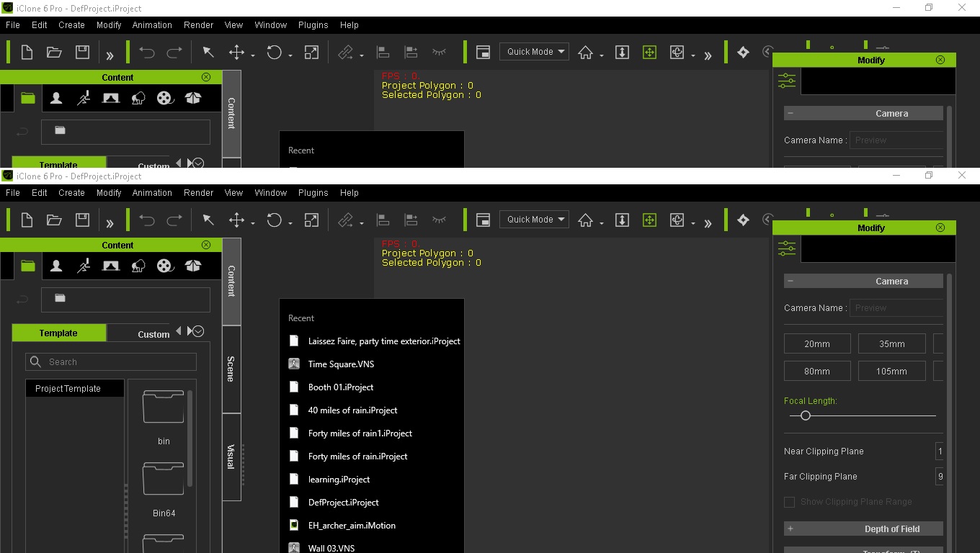This screenshot has width=980, height=553.
Task: Pick the Rotate tool in lower window toolbar
Action: point(274,220)
